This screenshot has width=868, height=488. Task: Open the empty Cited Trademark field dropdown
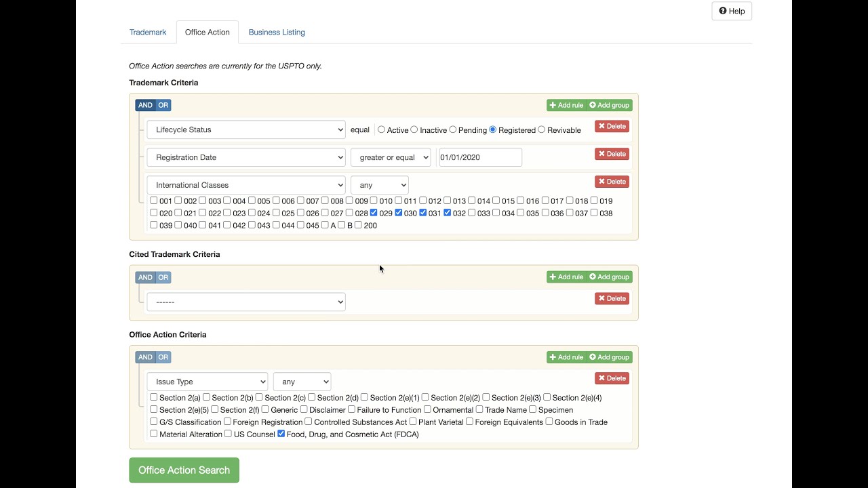(x=246, y=302)
